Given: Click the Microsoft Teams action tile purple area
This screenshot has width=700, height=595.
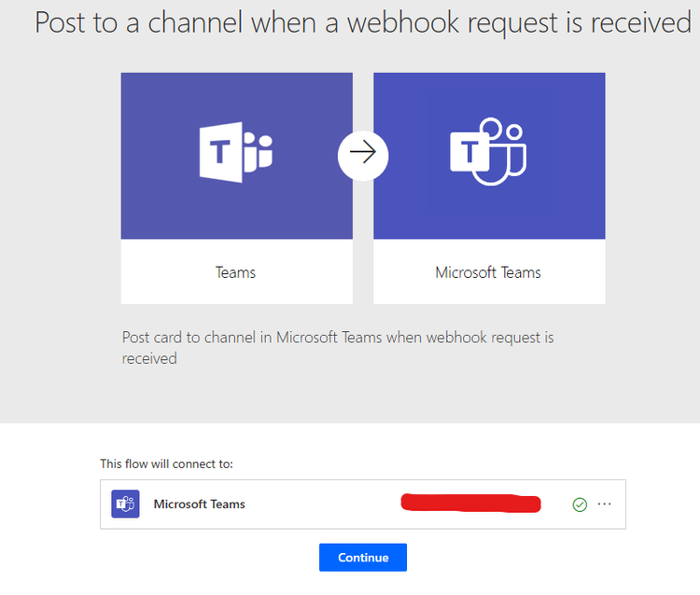Looking at the screenshot, I should pos(489,156).
